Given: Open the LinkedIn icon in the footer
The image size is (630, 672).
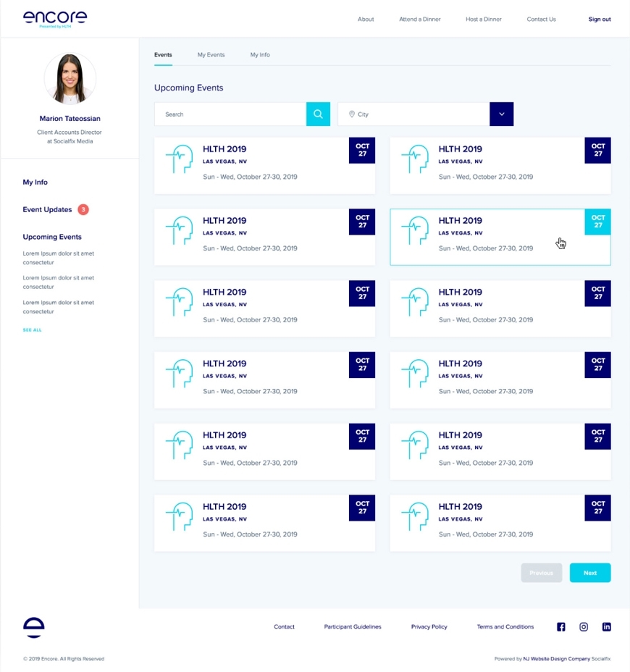Looking at the screenshot, I should pos(606,626).
